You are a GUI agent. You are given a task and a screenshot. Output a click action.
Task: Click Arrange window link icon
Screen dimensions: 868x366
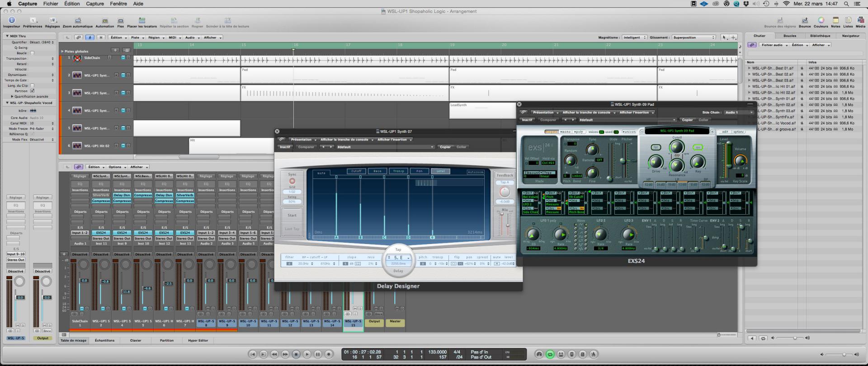(79, 38)
